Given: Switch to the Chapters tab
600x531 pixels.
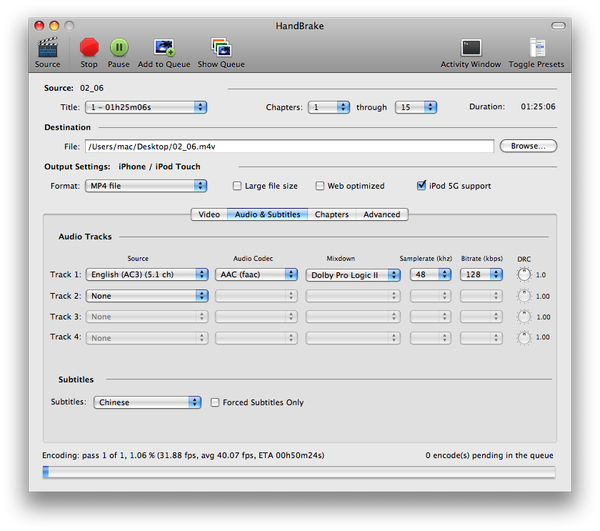Looking at the screenshot, I should click(x=332, y=215).
